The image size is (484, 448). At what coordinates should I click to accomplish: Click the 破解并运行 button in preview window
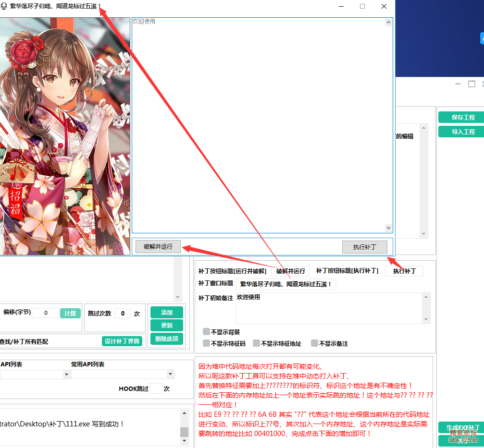[158, 247]
